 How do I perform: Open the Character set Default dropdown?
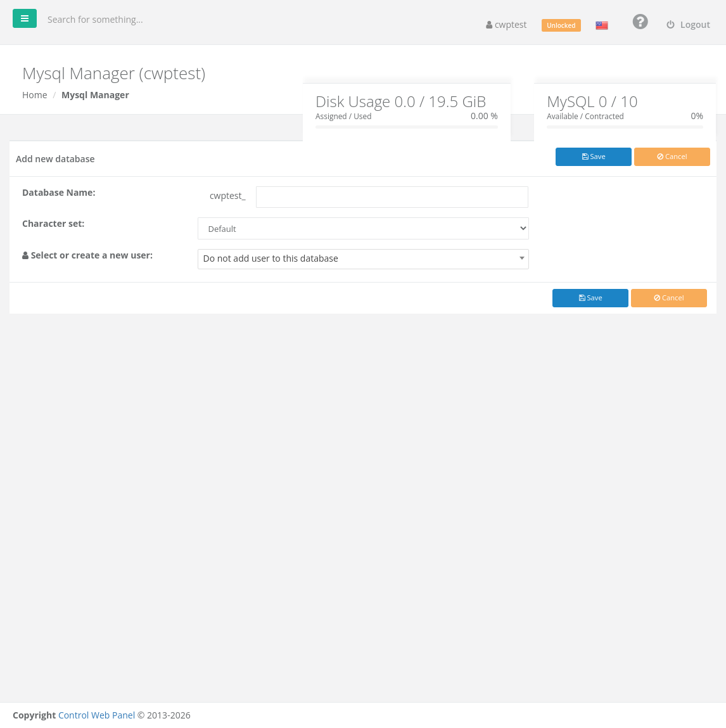click(x=363, y=229)
